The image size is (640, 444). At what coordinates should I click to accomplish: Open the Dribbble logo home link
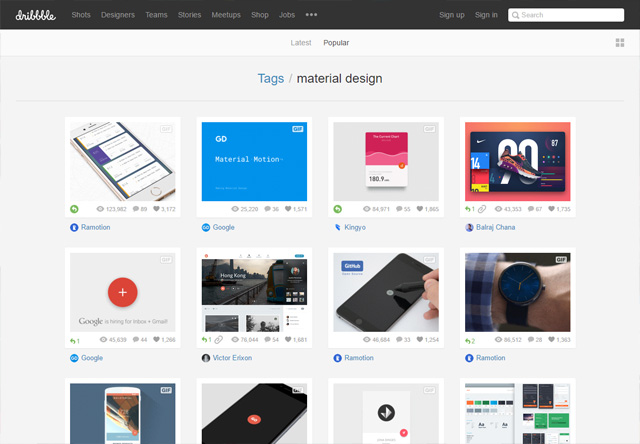pyautogui.click(x=36, y=15)
